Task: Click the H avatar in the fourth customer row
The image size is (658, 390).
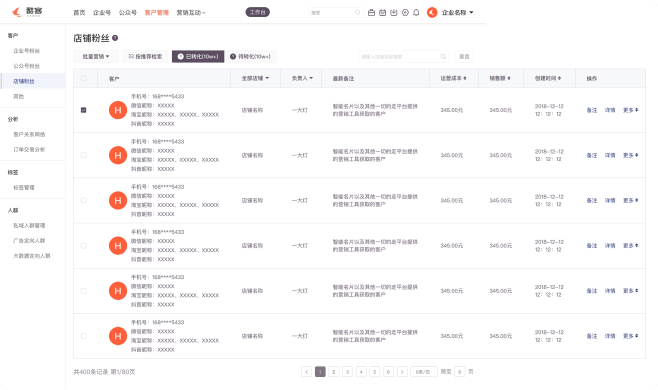Action: tap(118, 246)
